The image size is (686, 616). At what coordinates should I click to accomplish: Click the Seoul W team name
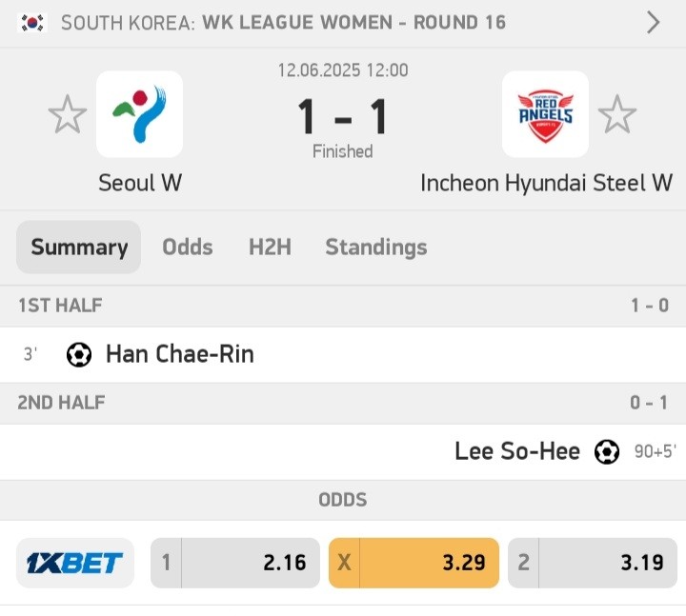coord(140,183)
